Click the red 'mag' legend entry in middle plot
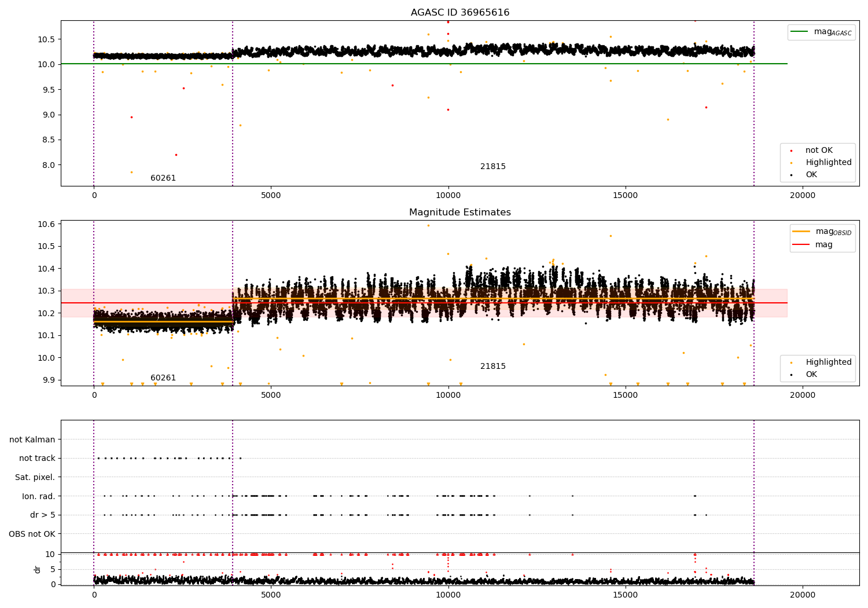This screenshot has width=868, height=608. point(824,244)
